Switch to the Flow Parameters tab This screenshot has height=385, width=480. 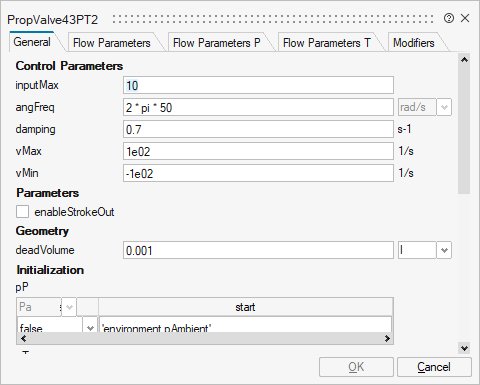point(112,43)
